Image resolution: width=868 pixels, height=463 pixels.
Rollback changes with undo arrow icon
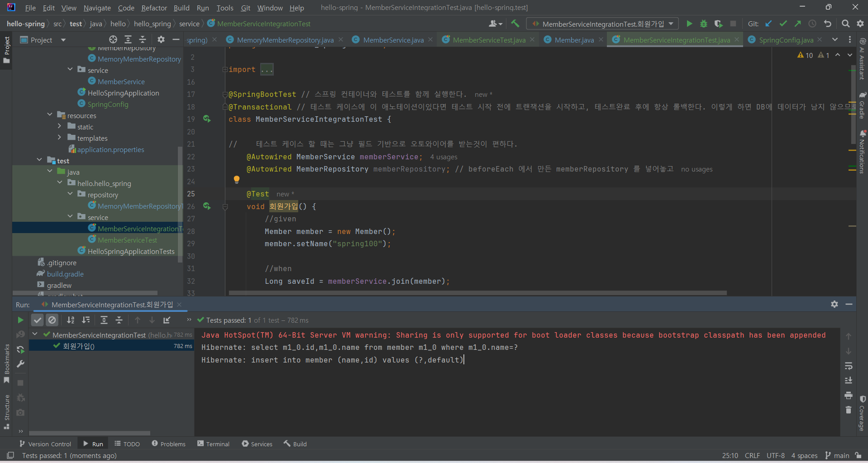(x=828, y=24)
